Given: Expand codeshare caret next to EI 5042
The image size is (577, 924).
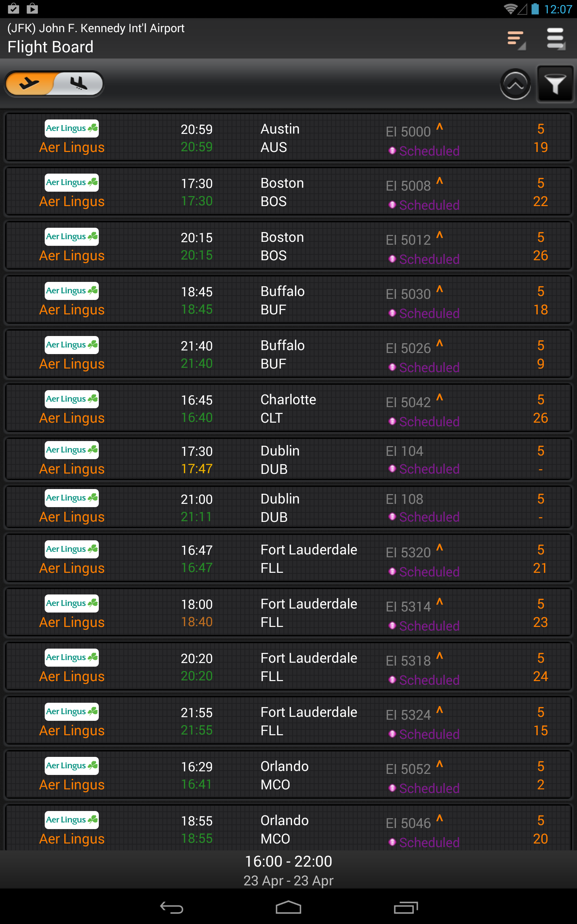Looking at the screenshot, I should click(440, 397).
